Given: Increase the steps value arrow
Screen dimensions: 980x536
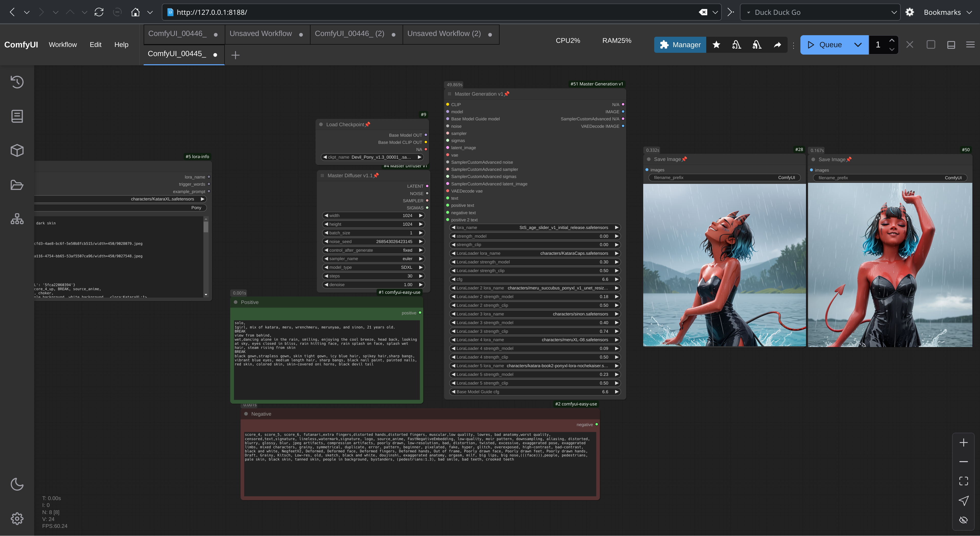Looking at the screenshot, I should (421, 276).
